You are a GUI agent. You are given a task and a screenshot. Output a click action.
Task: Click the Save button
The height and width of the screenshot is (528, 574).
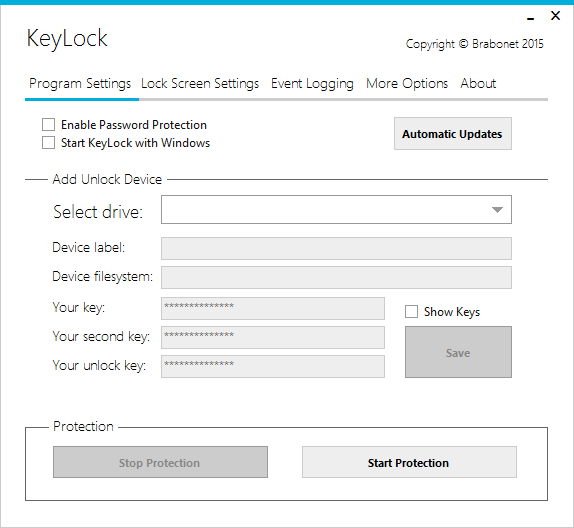click(x=458, y=352)
